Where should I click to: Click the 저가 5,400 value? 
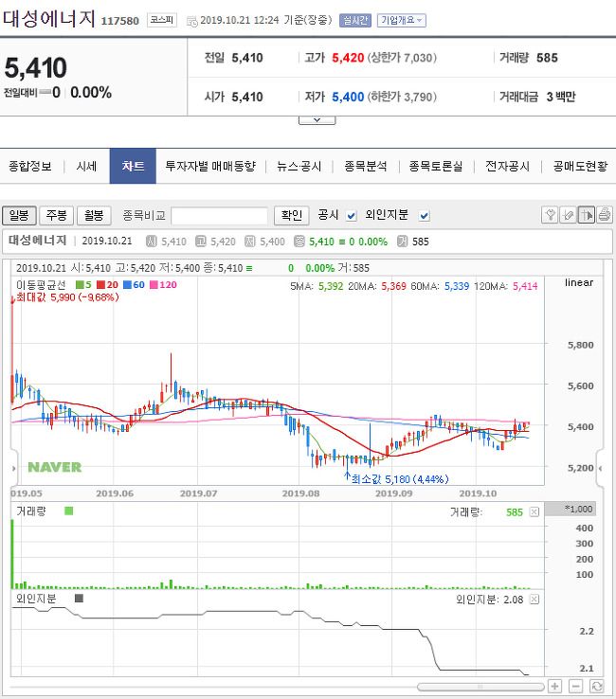tap(348, 98)
